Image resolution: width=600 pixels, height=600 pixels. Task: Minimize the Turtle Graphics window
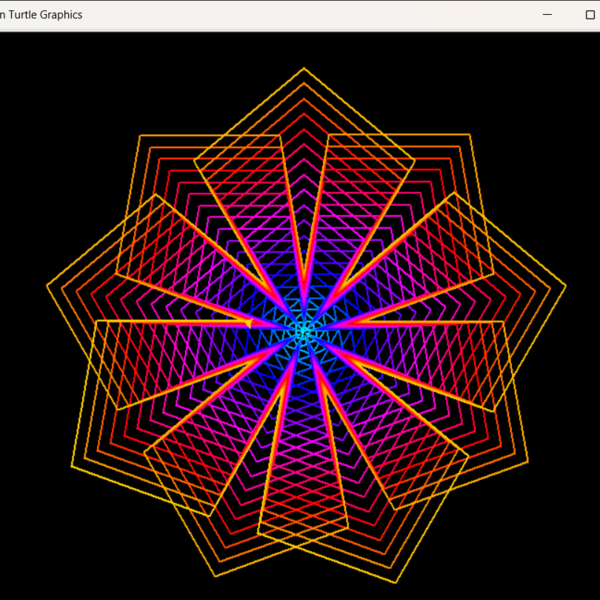click(x=547, y=15)
